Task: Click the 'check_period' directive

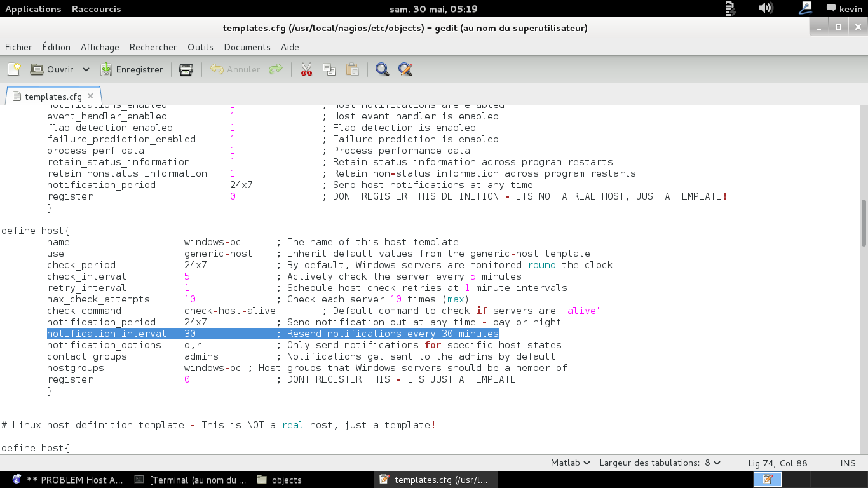Action: click(x=81, y=265)
